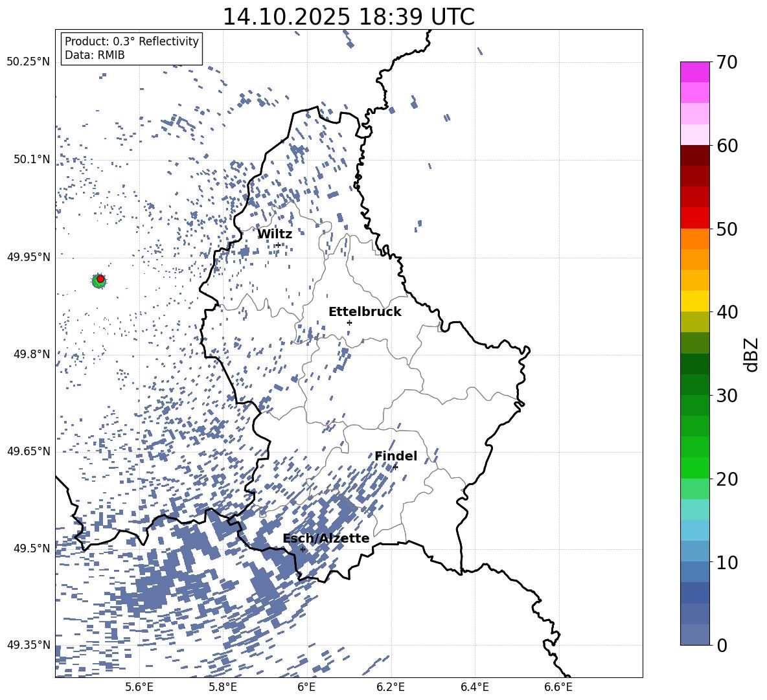Click the 6.4°E longitude label
This screenshot has height=700, width=767.
click(x=474, y=687)
